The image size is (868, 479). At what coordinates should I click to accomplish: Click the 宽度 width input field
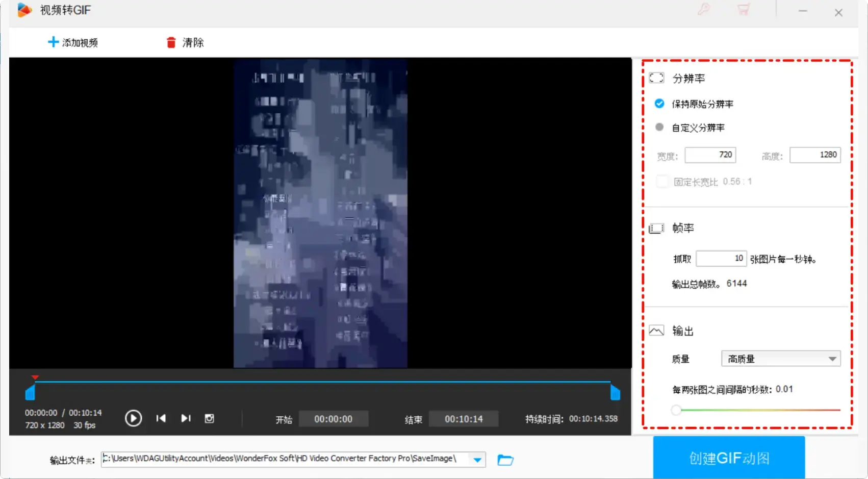tap(710, 155)
